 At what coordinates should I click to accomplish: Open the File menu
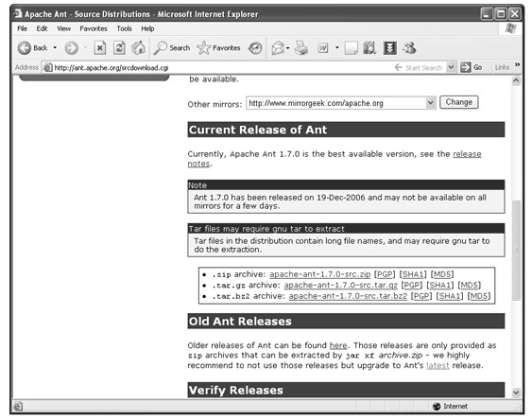coord(22,28)
